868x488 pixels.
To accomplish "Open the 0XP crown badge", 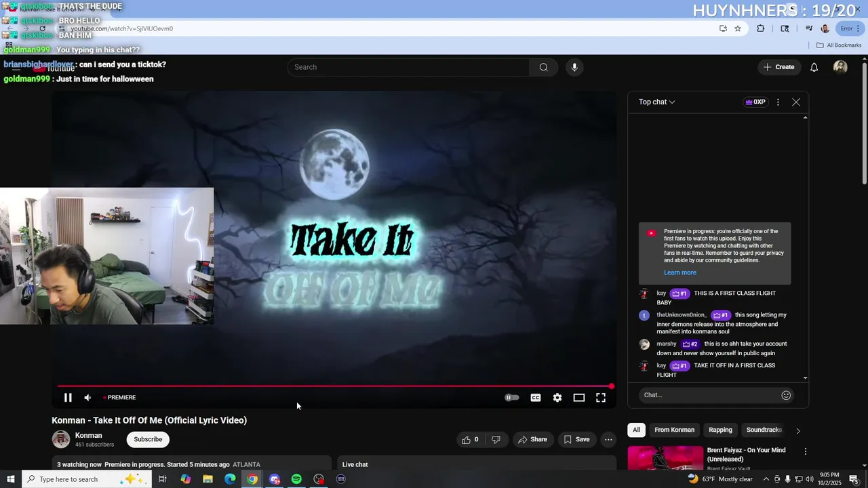I will click(x=755, y=102).
